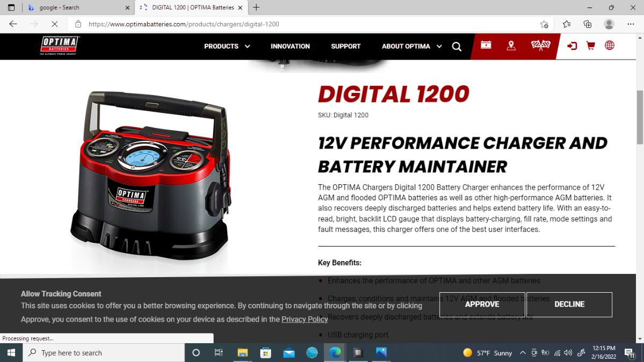This screenshot has width=644, height=362.
Task: Open the browser settings ellipsis menu
Action: (x=630, y=24)
